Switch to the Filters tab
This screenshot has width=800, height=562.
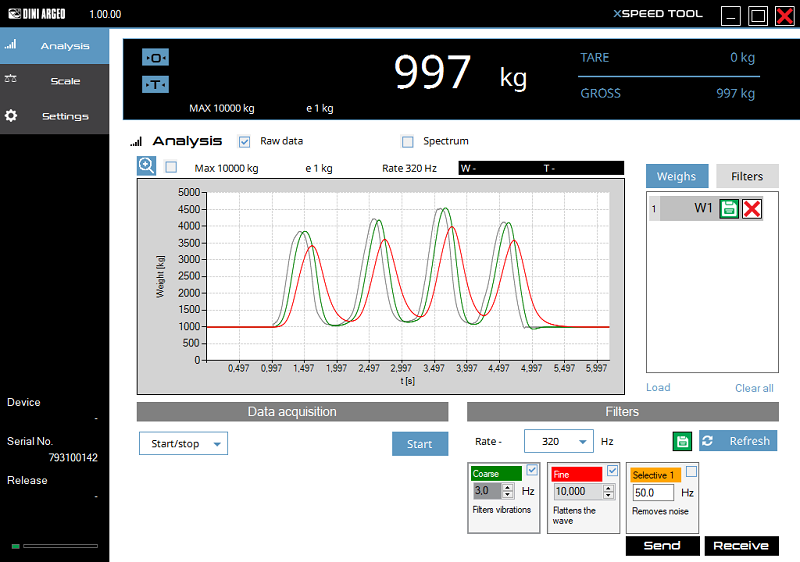coord(746,176)
